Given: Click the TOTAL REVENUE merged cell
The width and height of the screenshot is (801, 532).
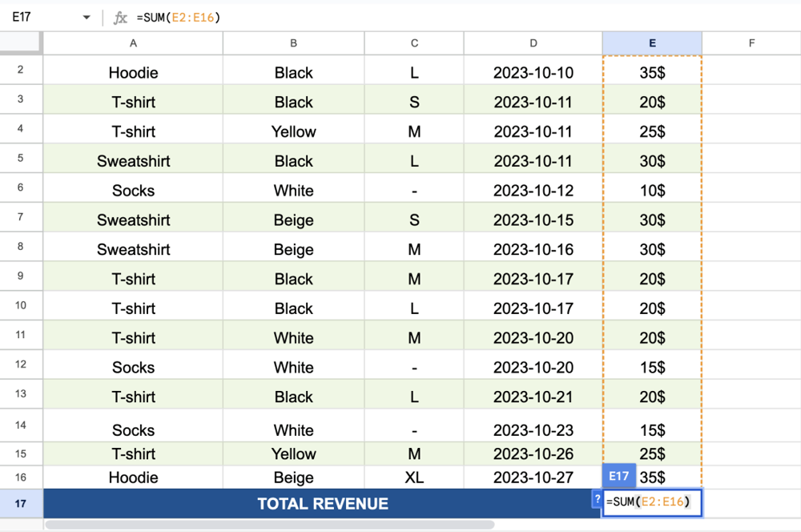Looking at the screenshot, I should [322, 504].
